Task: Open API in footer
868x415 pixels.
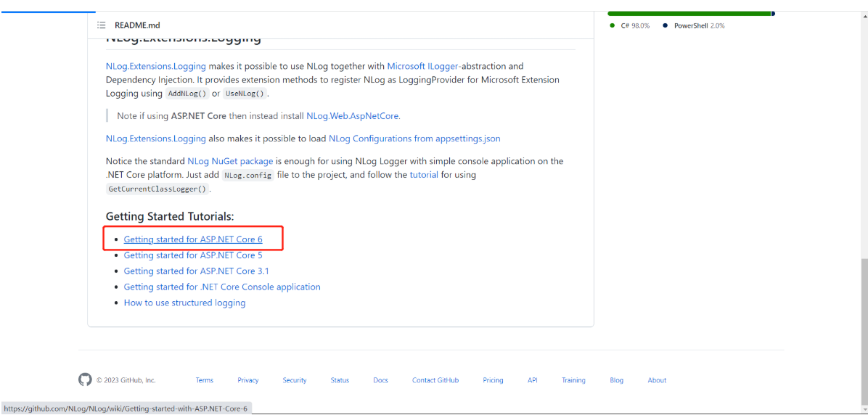Action: (533, 380)
